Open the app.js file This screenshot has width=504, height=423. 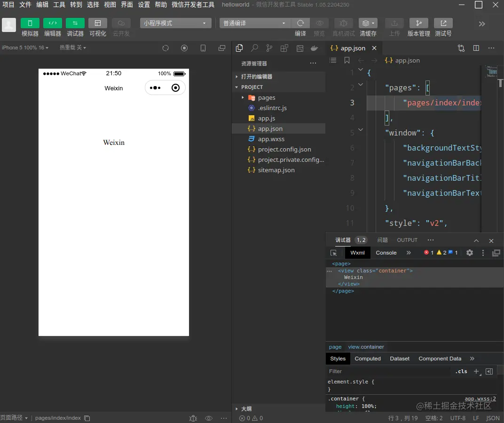[x=278, y=118]
